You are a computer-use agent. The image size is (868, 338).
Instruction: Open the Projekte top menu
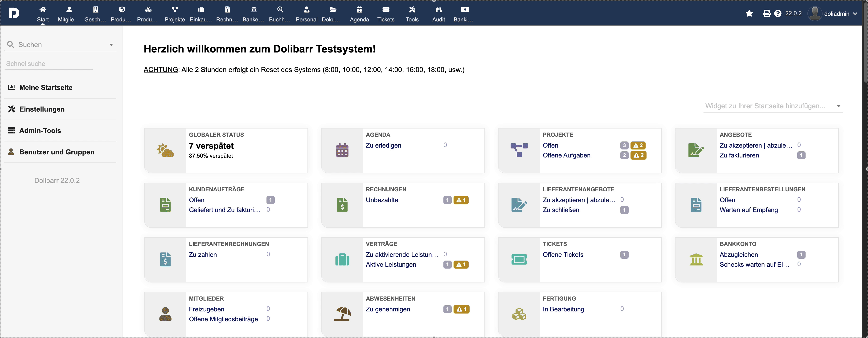[175, 14]
